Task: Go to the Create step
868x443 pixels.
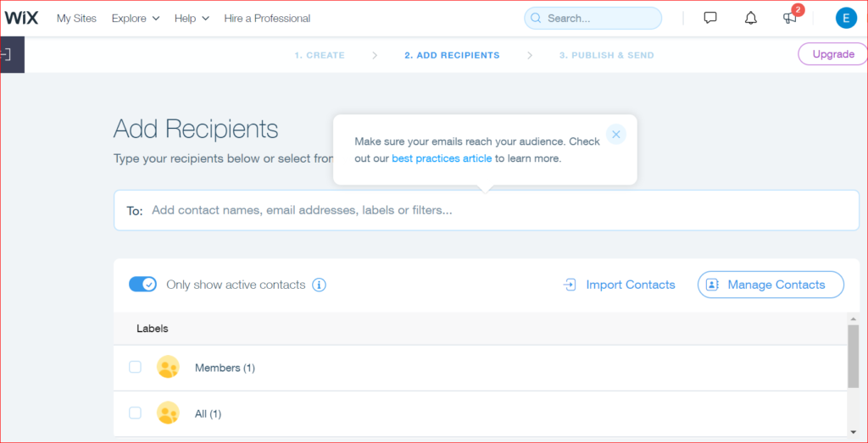Action: coord(320,55)
